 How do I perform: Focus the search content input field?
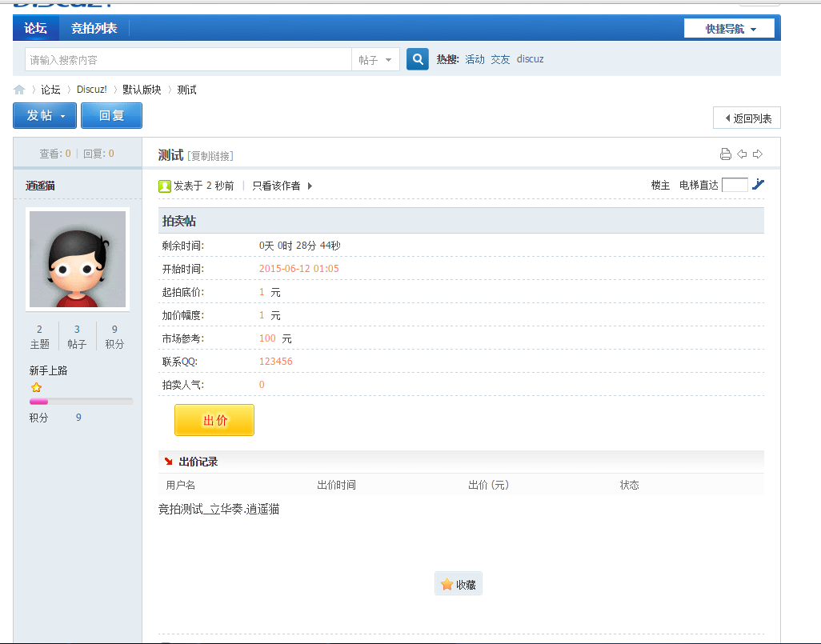tap(188, 60)
